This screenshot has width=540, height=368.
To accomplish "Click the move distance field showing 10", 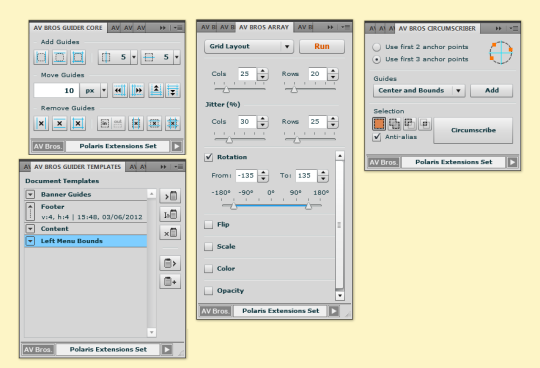I will [56, 90].
